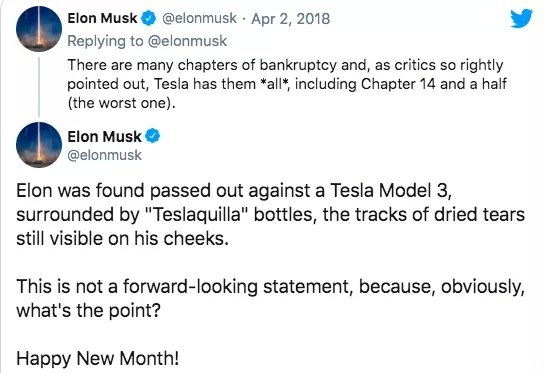Click the 'Chapter 14 and a half' phrase

[x=433, y=84]
